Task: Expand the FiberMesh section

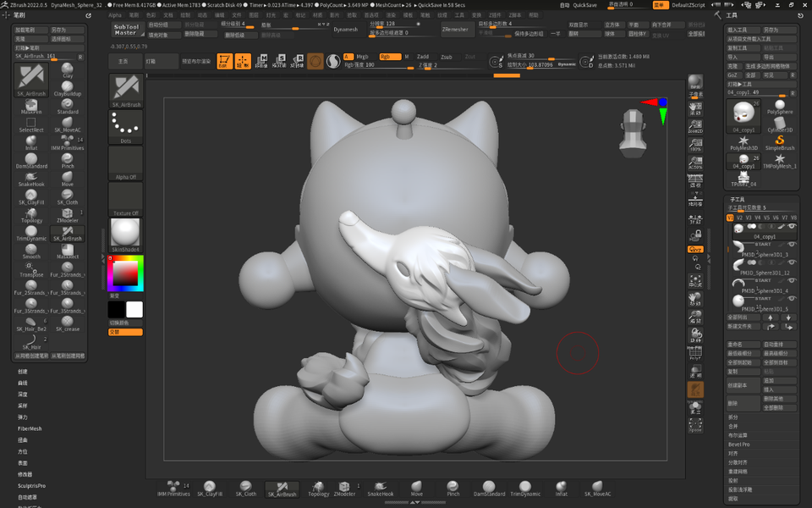Action: [x=30, y=428]
